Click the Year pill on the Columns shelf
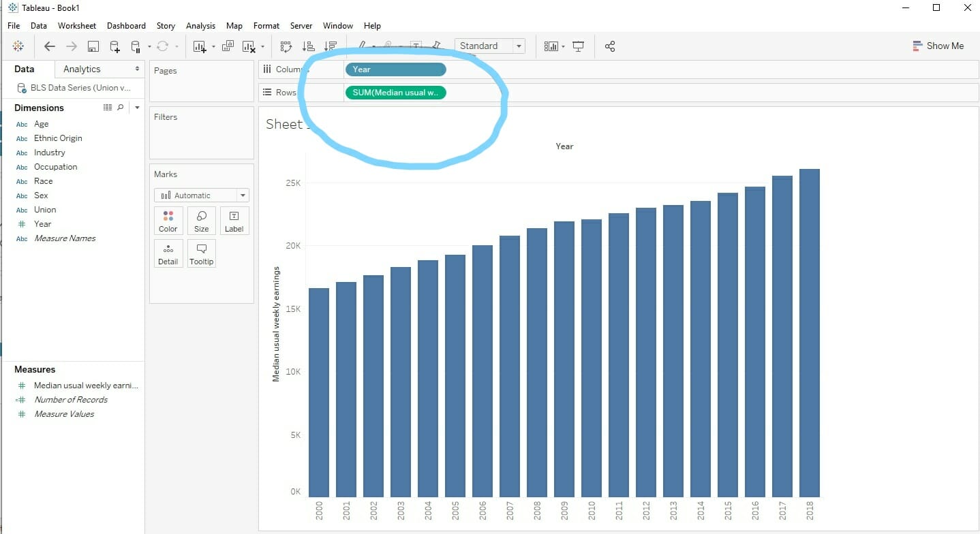The height and width of the screenshot is (534, 980). pyautogui.click(x=395, y=69)
